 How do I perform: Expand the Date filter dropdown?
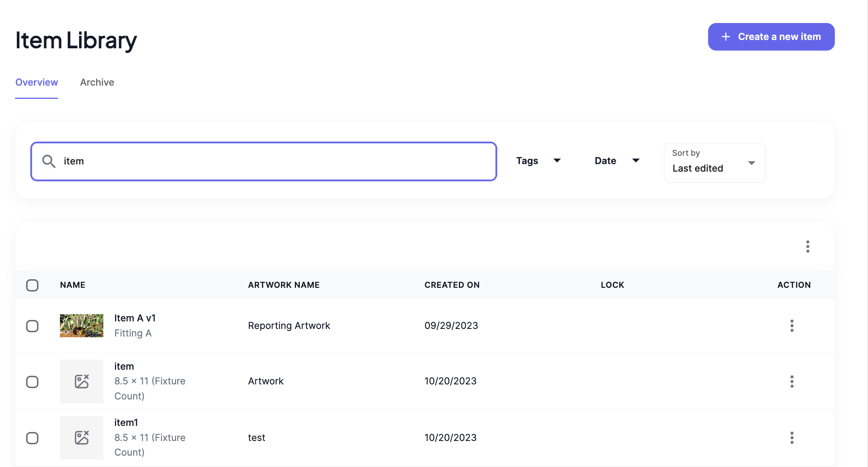(617, 161)
